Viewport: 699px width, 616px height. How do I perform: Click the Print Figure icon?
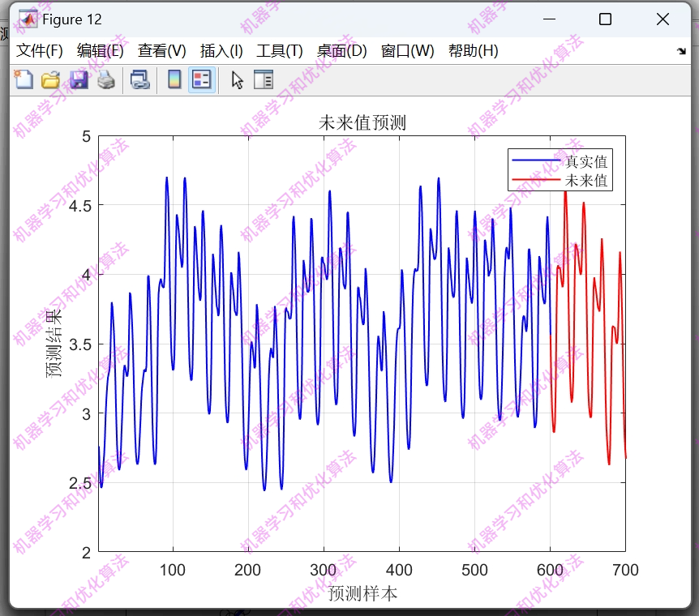pyautogui.click(x=106, y=80)
